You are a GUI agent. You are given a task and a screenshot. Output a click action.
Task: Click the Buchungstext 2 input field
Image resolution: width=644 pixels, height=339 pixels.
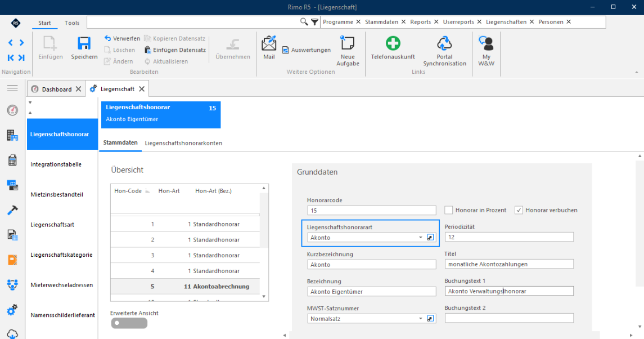[x=509, y=318]
